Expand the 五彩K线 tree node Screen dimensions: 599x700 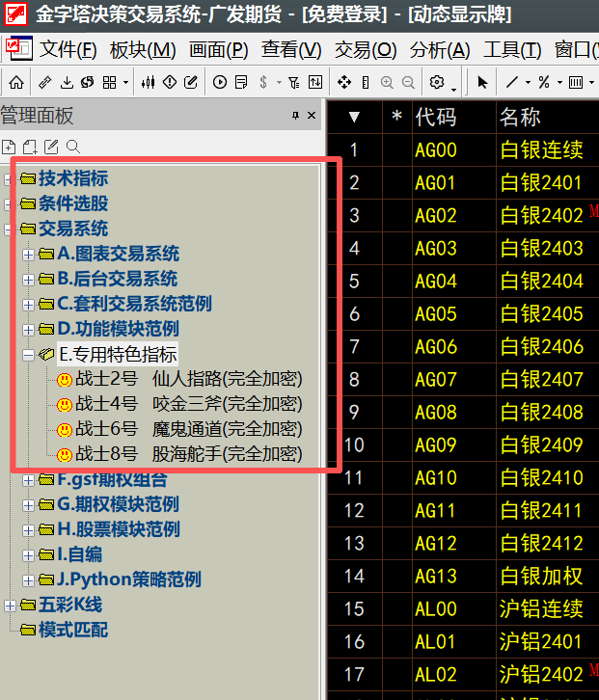(10, 606)
